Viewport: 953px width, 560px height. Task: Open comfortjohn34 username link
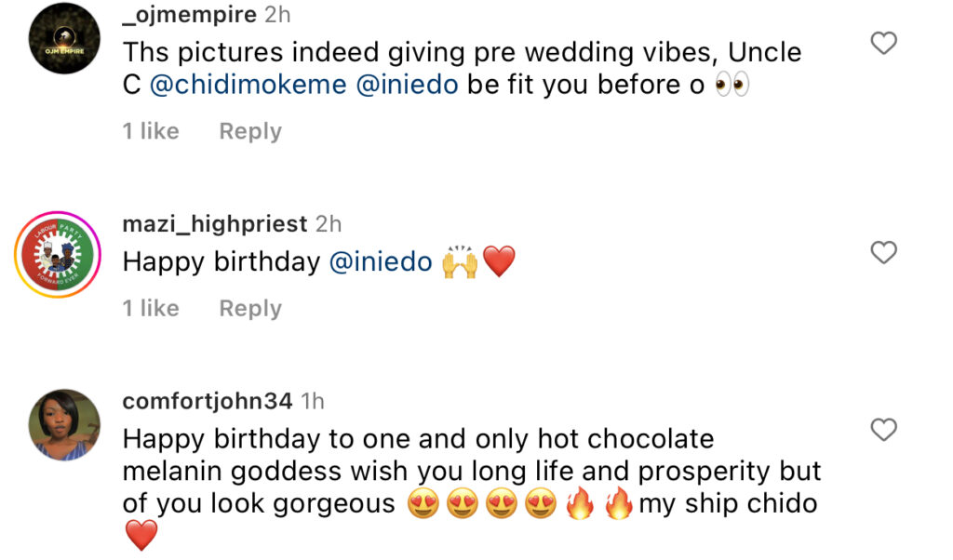208,401
